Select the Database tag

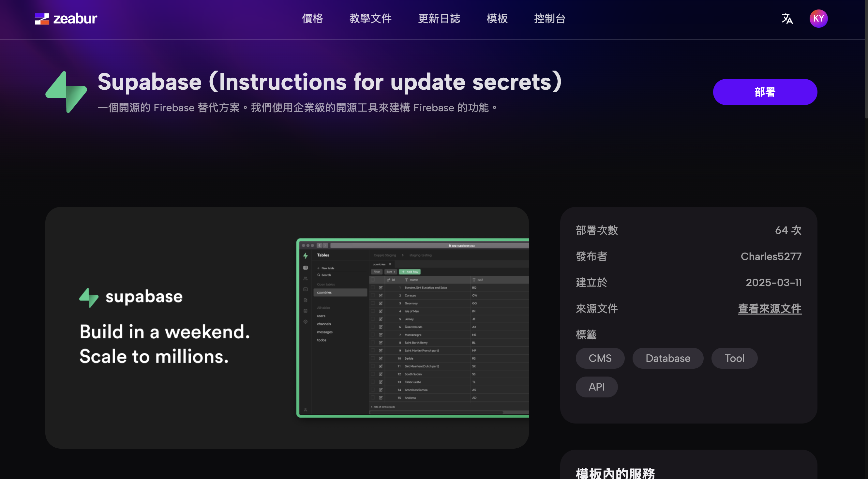click(x=667, y=358)
